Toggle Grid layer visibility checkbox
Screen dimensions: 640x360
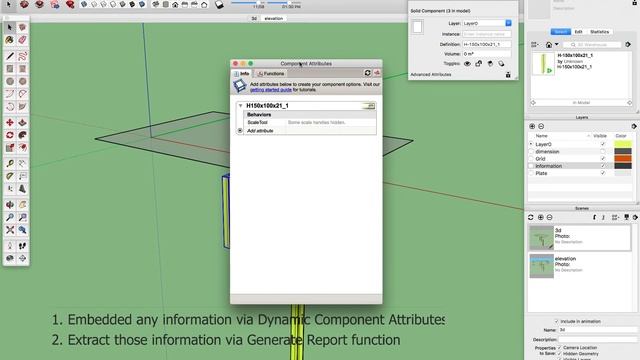tap(603, 159)
